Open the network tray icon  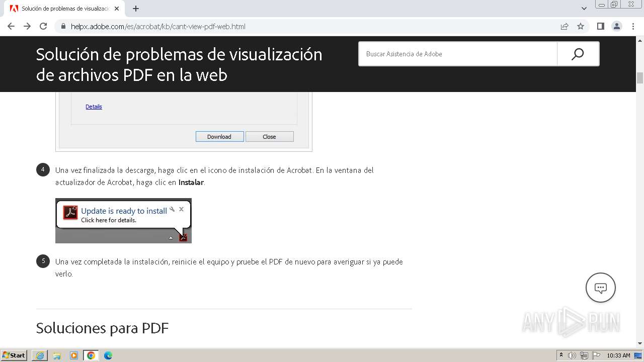(x=584, y=355)
